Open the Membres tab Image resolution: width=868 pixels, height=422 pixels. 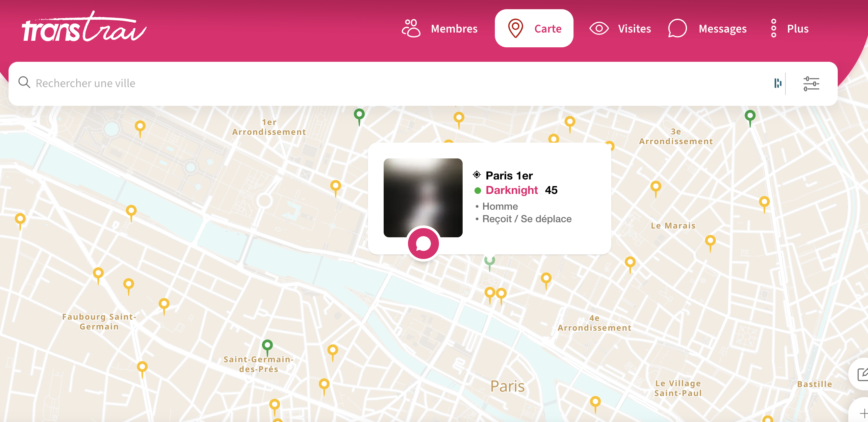[x=439, y=29]
